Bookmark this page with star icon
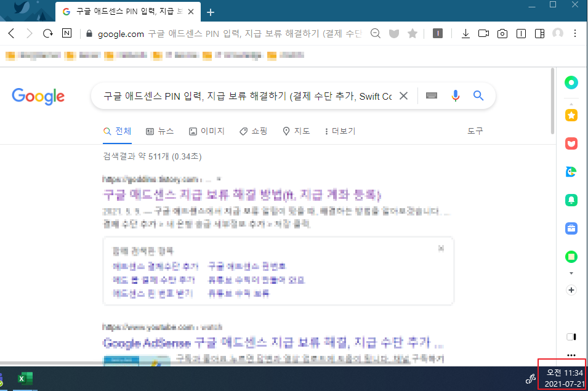The width and height of the screenshot is (588, 391). pyautogui.click(x=413, y=33)
